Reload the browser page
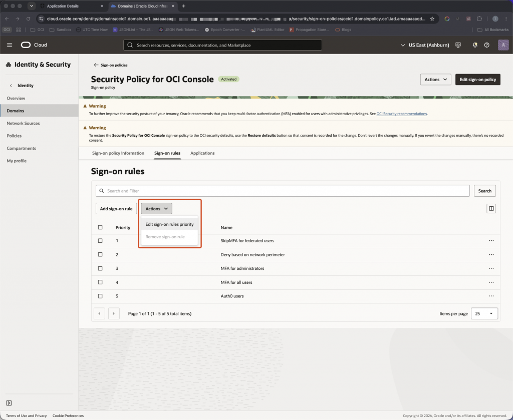Viewport: 513px width, 420px height. click(x=28, y=19)
